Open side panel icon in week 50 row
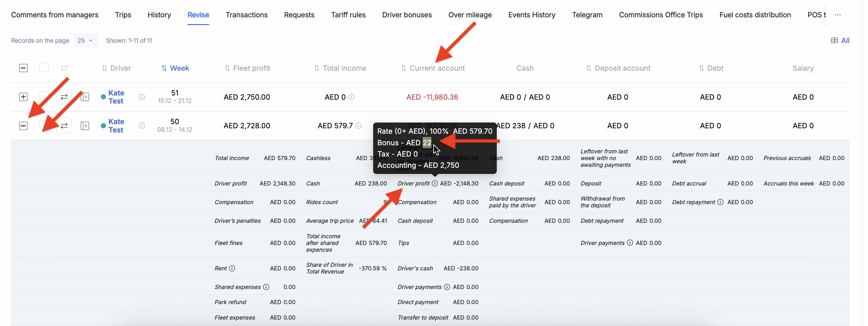Viewport: 868px width, 326px height. coord(85,126)
